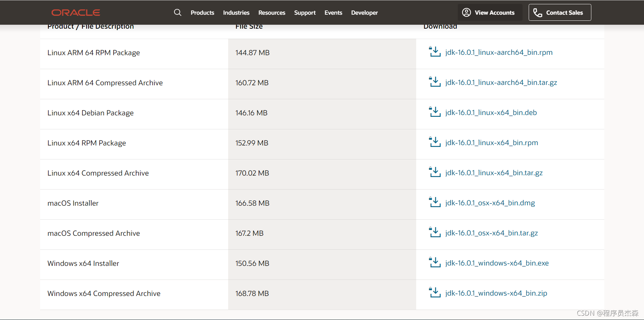
Task: Select Linux ARM 64 Compressed Archive text
Action: coord(105,83)
